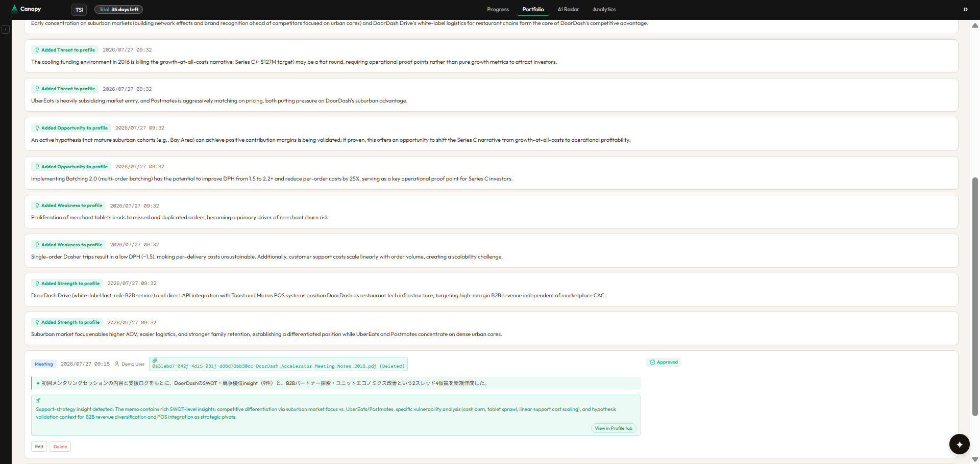Expand the collapsed left sidebar
The width and height of the screenshot is (980, 464).
point(6,30)
